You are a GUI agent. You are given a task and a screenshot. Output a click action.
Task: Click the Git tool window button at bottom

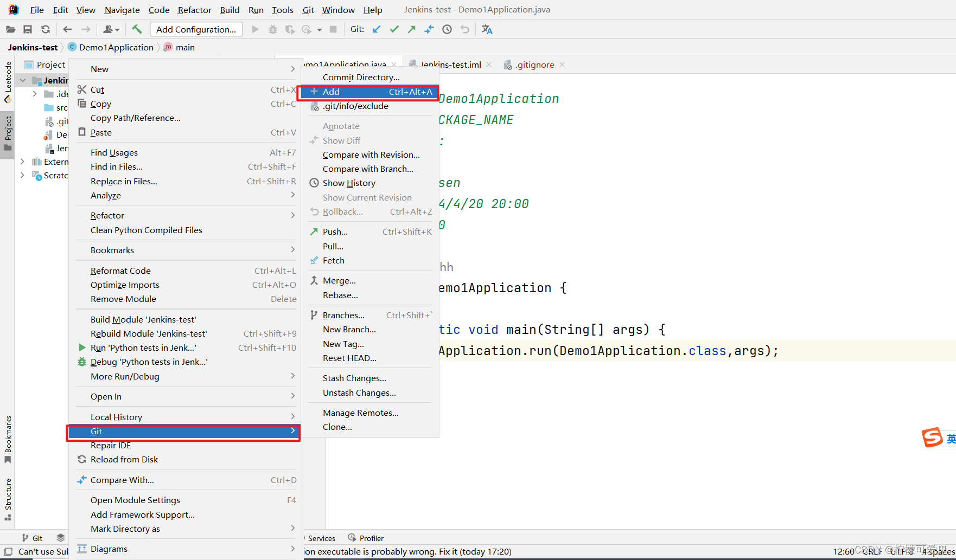point(32,538)
